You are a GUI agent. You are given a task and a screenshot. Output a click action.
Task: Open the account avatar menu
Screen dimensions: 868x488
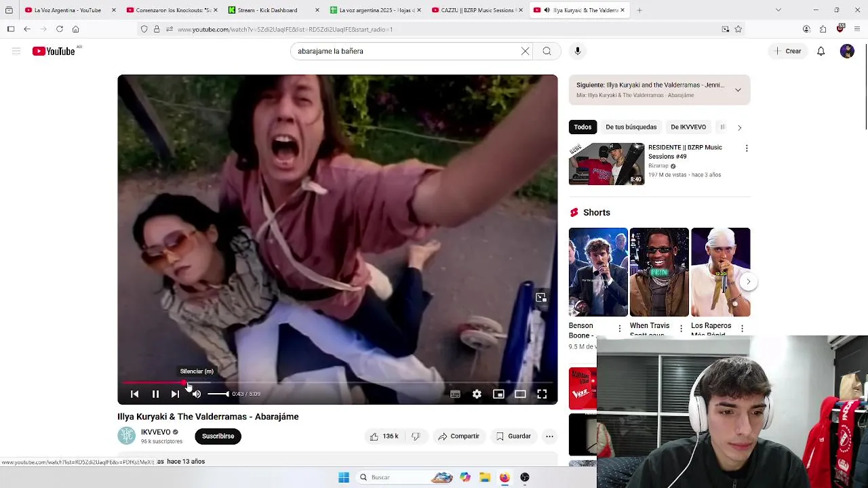tap(847, 51)
